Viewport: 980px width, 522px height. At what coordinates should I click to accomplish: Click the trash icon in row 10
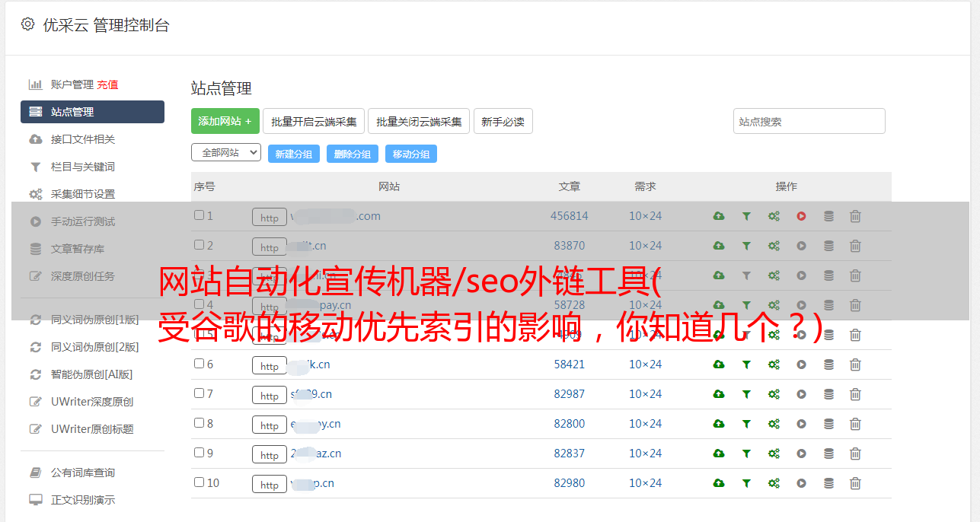coord(855,483)
